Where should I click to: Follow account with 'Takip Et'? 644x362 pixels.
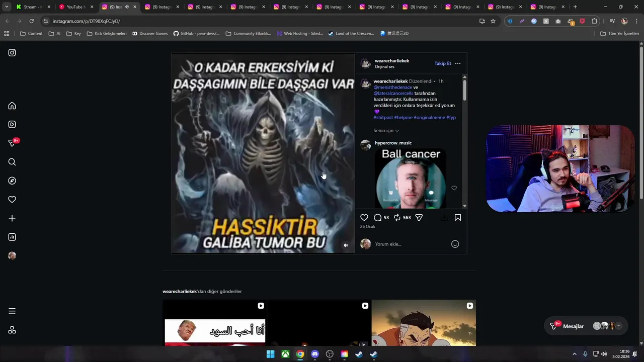(443, 63)
